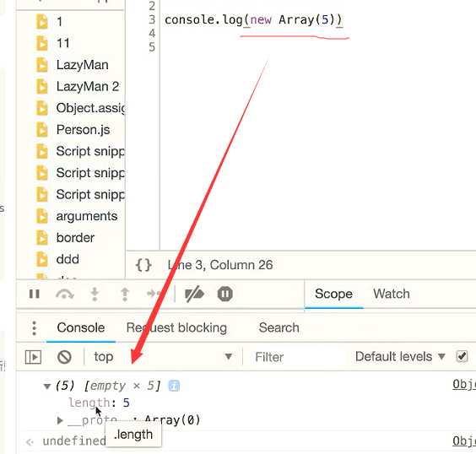The image size is (476, 454).
Task: Open the Default levels dropdown
Action: pos(400,357)
